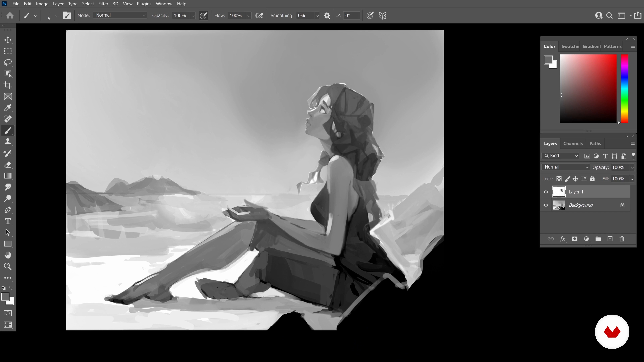
Task: Select the Crop tool
Action: tap(8, 85)
